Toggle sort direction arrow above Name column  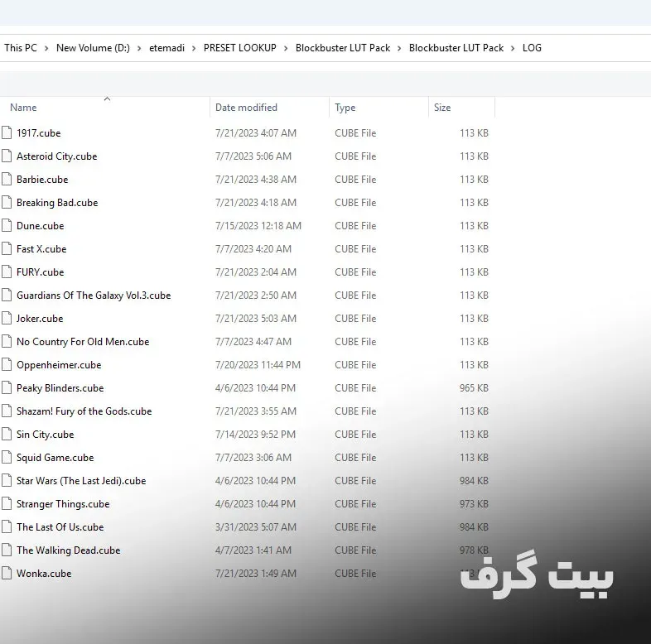point(107,99)
